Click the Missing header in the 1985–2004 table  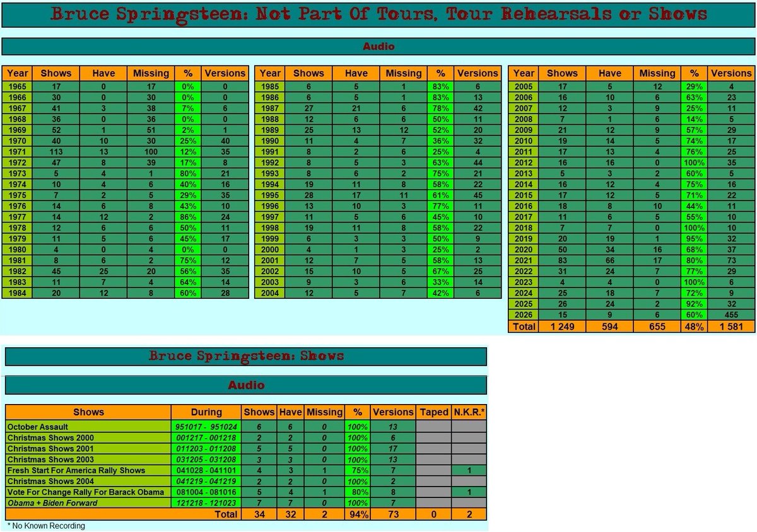[403, 73]
